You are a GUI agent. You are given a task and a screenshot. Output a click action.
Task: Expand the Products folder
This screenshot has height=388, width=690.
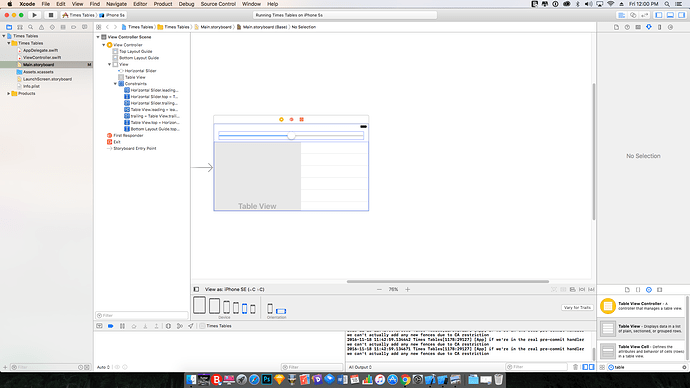8,94
